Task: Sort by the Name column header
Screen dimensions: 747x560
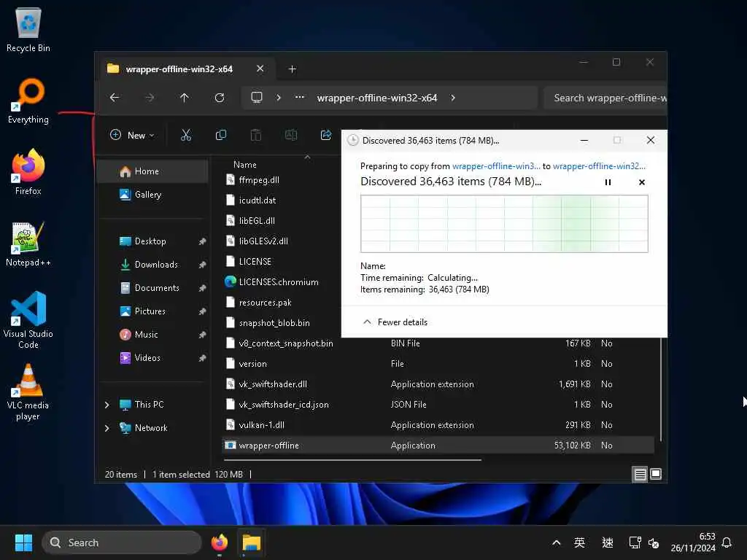Action: [x=245, y=165]
